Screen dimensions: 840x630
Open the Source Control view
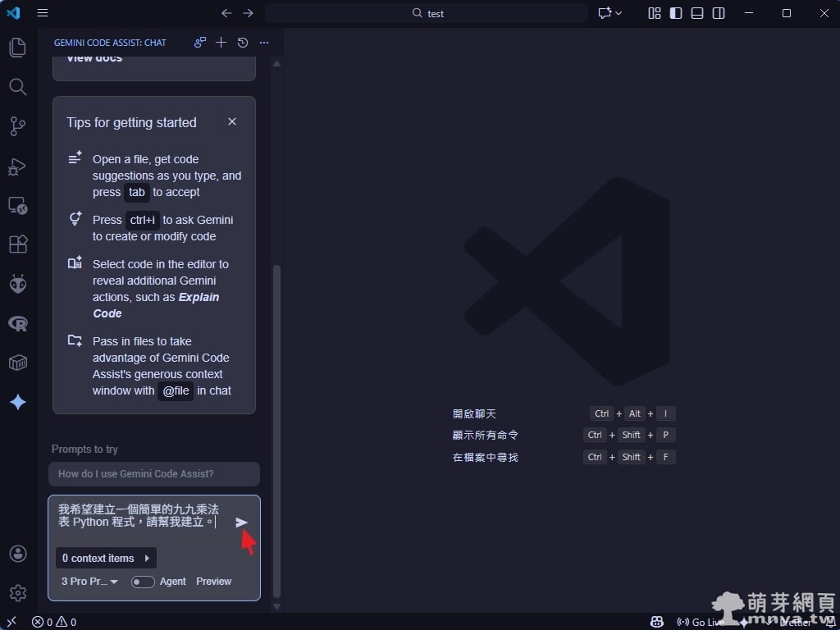tap(17, 126)
